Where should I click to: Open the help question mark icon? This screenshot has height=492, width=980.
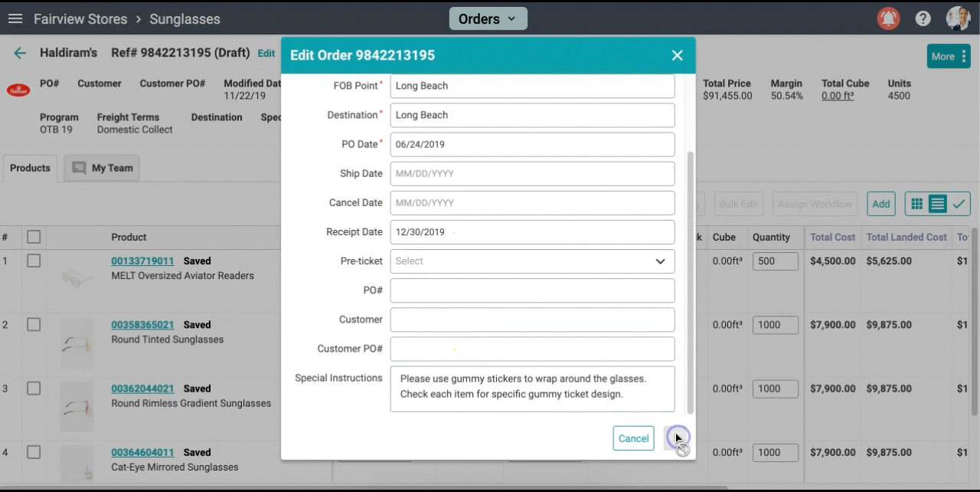(923, 19)
